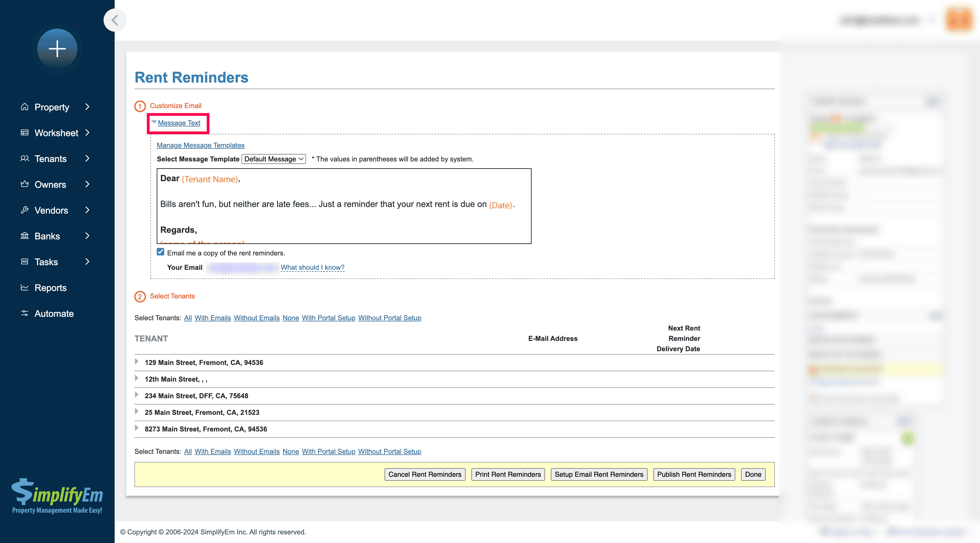Image resolution: width=980 pixels, height=543 pixels.
Task: Expand 8273 Main Street tenant row
Action: [137, 428]
